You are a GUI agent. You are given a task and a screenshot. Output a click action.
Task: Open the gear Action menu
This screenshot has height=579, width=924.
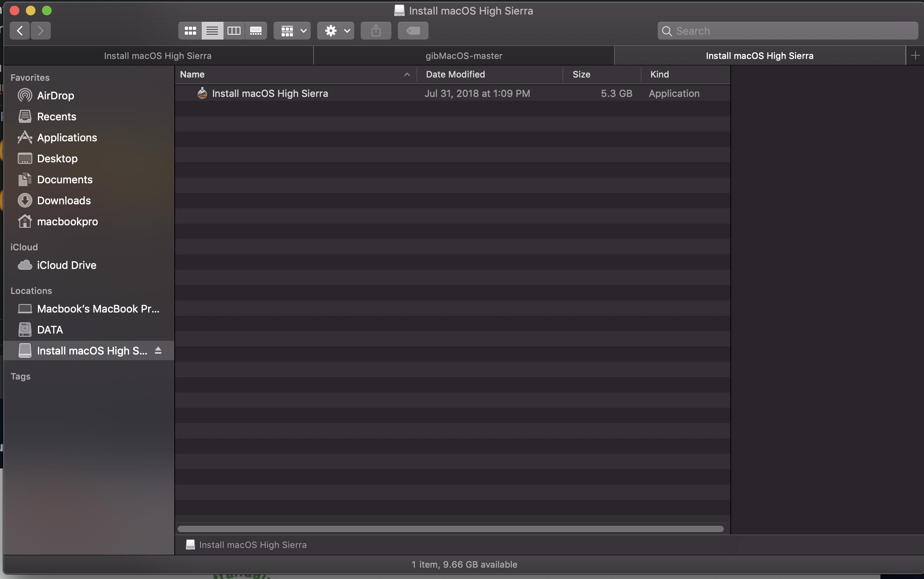click(336, 31)
